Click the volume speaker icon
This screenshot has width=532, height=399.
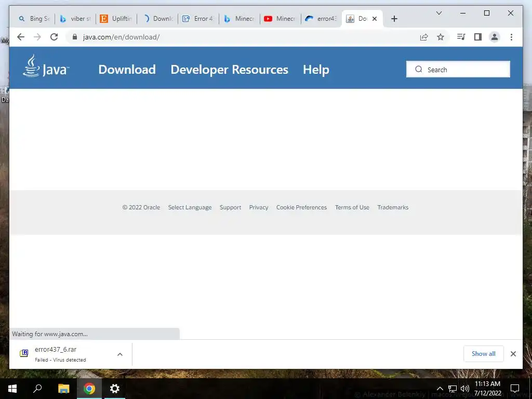tap(465, 389)
